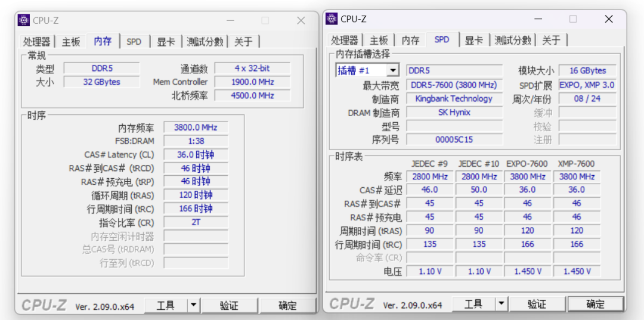Click EXPO-7600 column header
644x320 pixels.
(x=527, y=164)
